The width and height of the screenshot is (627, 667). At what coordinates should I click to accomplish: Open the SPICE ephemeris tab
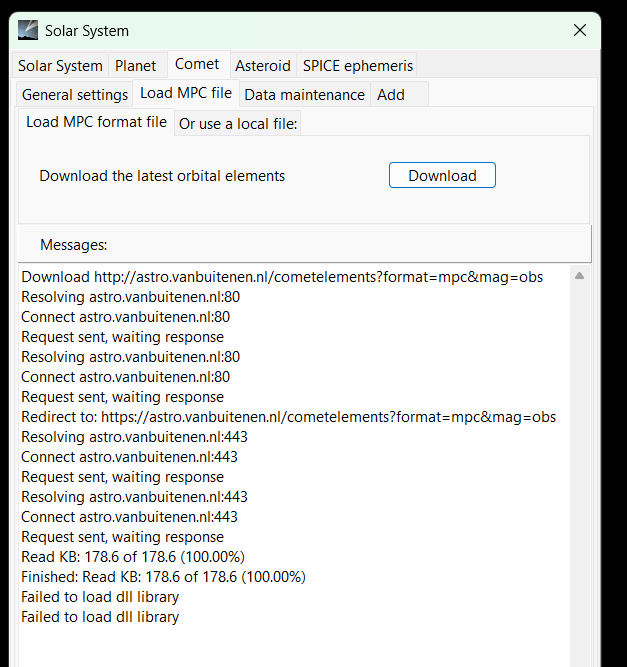358,66
